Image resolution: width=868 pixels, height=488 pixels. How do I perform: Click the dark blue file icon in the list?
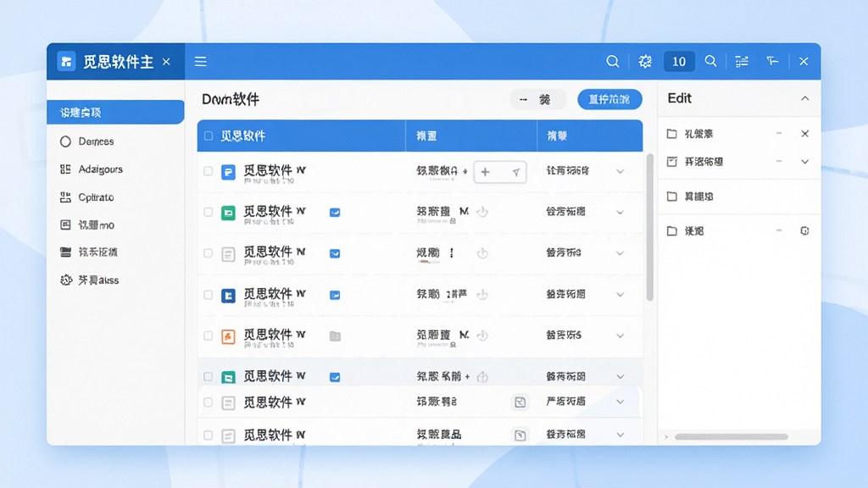click(x=228, y=296)
